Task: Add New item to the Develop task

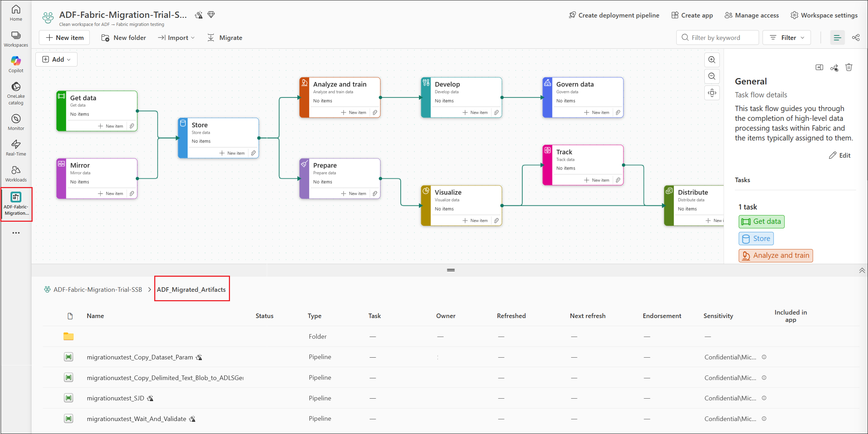Action: [475, 112]
